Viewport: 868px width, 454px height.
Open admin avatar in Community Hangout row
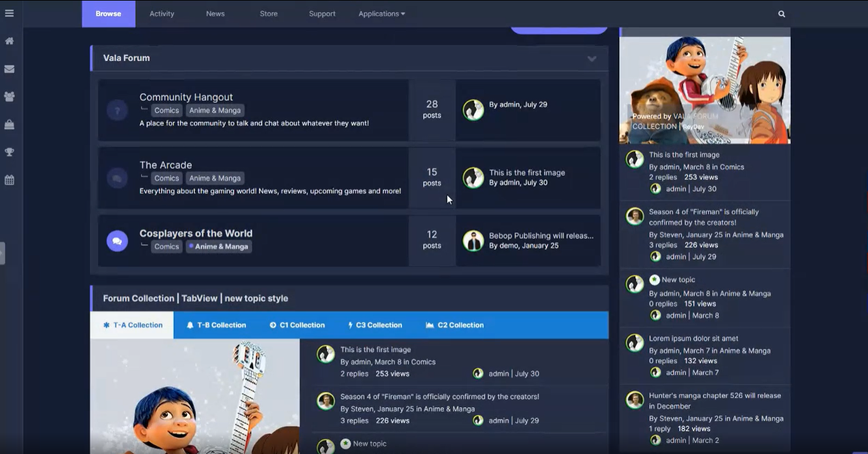click(473, 110)
